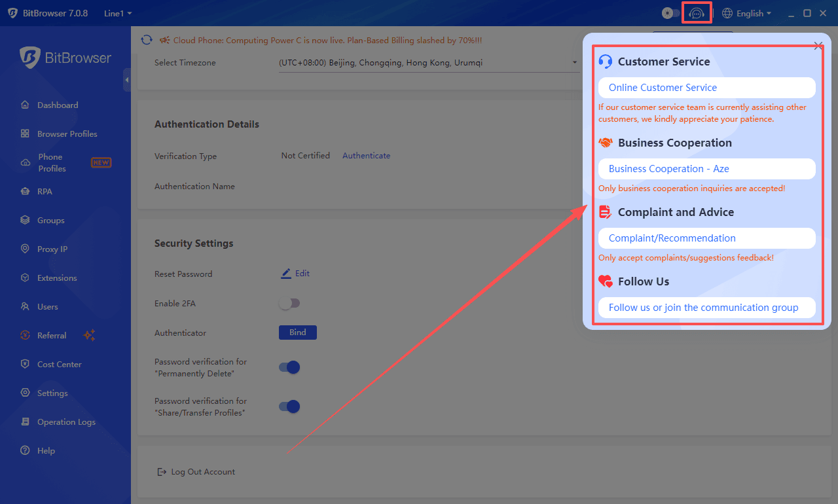Click the BitBrowser shield logo
This screenshot has width=838, height=504.
[29, 58]
